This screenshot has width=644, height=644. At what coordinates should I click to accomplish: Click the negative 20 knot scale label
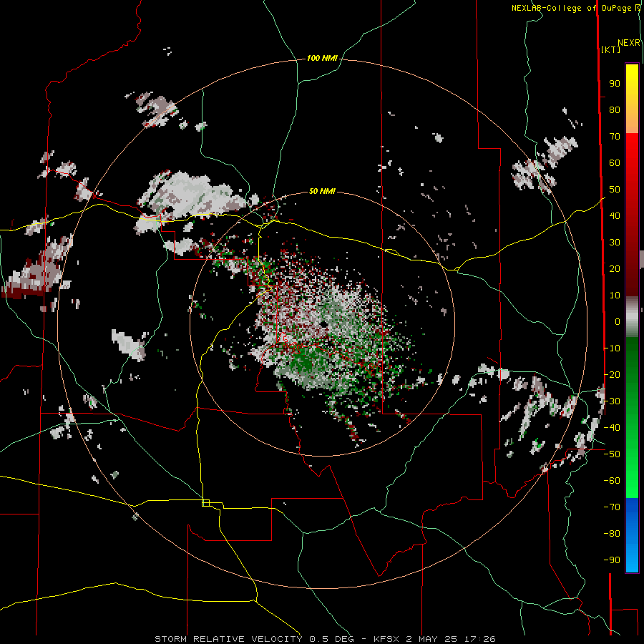point(612,375)
